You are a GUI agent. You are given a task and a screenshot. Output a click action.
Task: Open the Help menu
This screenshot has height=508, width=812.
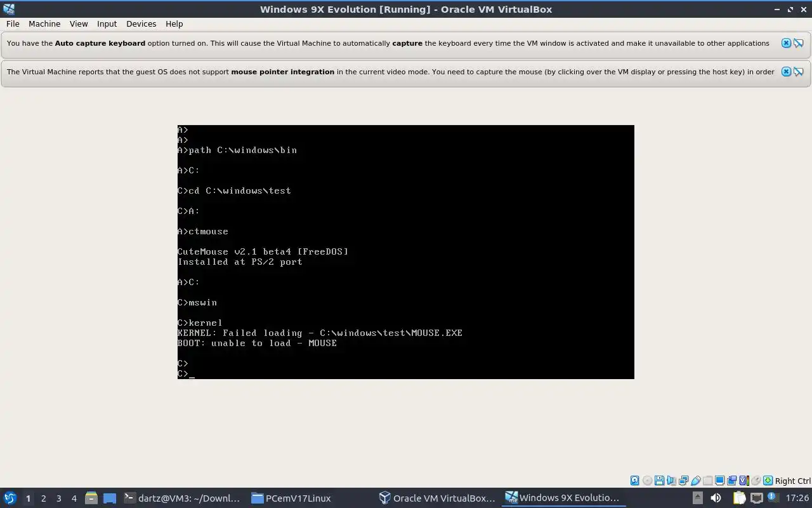(x=174, y=23)
